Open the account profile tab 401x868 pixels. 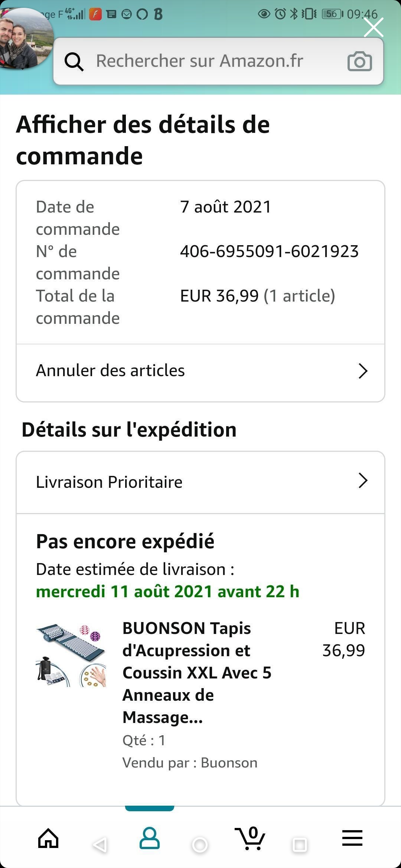(x=150, y=838)
